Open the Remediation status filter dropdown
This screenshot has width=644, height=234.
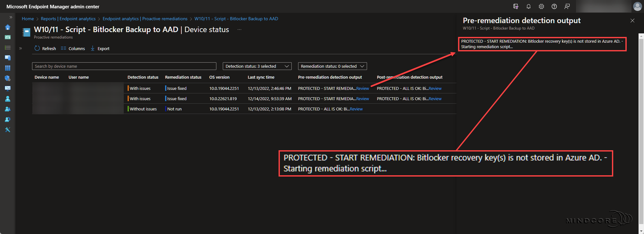coord(332,66)
